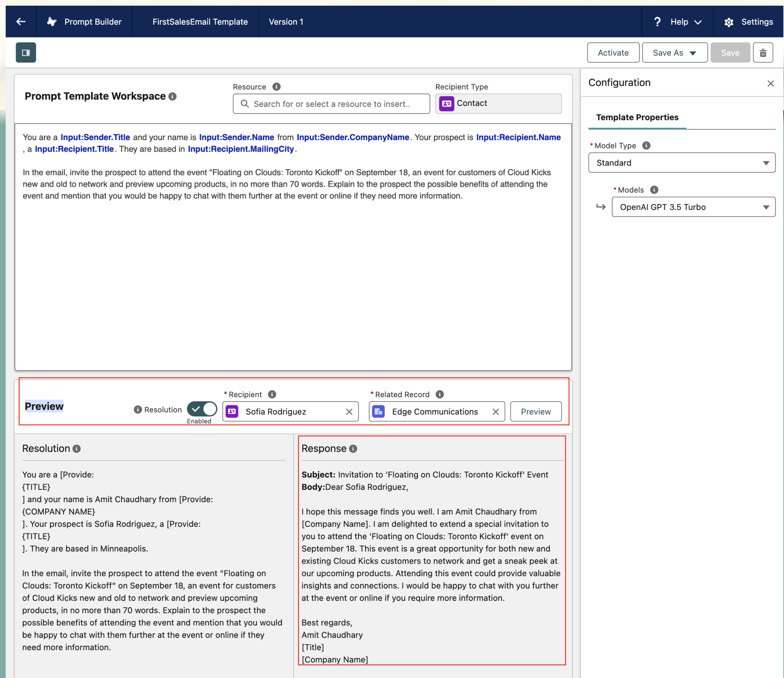Disable the Resolution toggle in Preview section
This screenshot has height=678, width=784.
pos(202,409)
